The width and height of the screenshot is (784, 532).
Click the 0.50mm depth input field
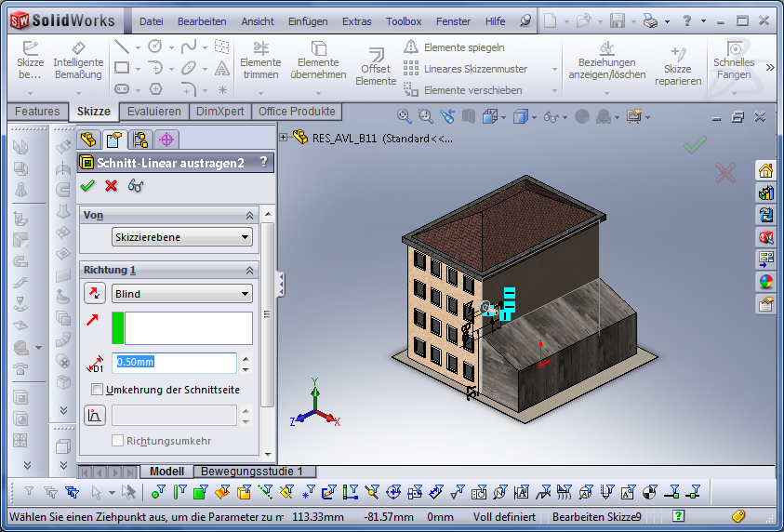tap(174, 363)
